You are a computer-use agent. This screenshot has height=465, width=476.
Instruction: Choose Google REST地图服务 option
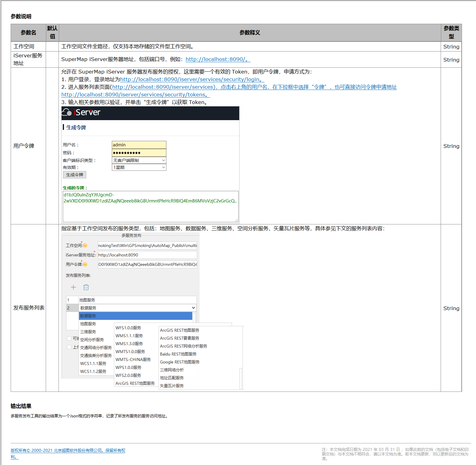tap(180, 362)
